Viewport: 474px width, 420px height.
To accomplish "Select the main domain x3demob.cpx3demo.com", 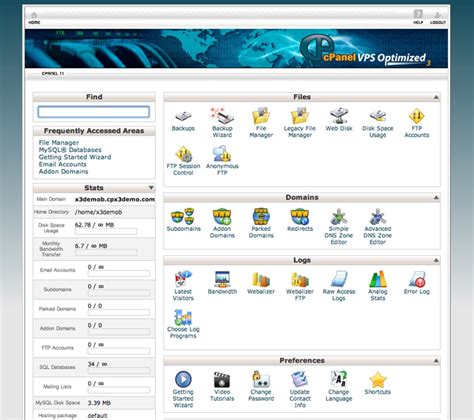I will tap(115, 199).
